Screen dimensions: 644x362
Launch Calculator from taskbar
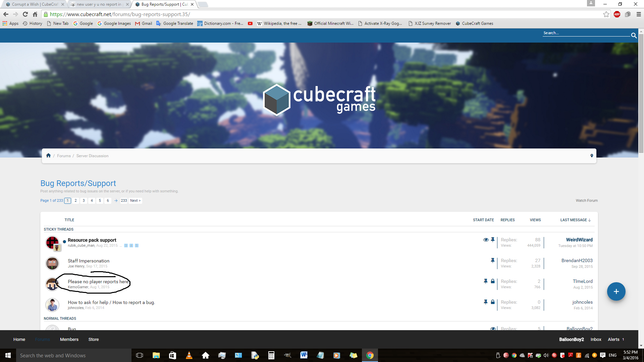pyautogui.click(x=271, y=355)
